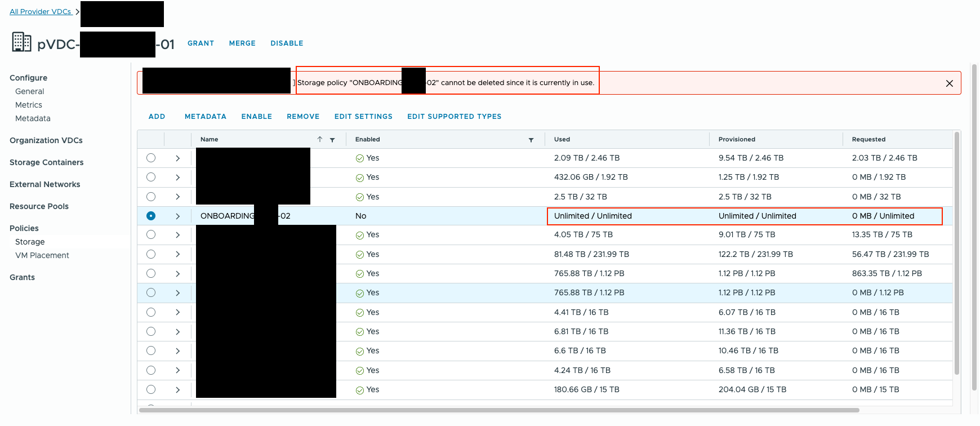Dismiss the storage policy error banner

pyautogui.click(x=949, y=83)
